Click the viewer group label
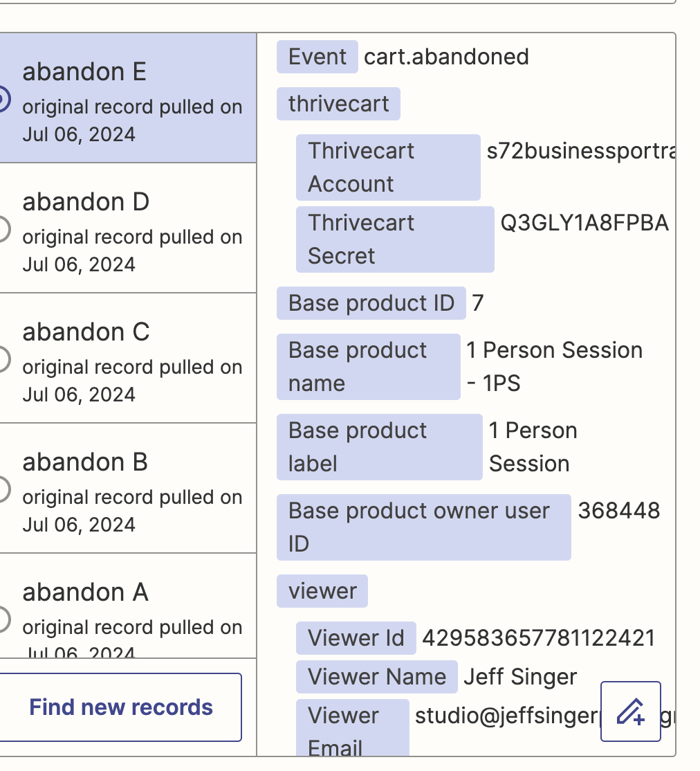 click(x=322, y=591)
